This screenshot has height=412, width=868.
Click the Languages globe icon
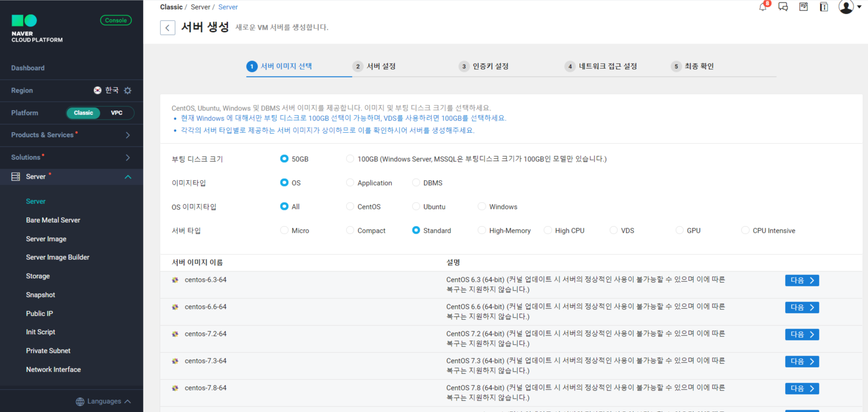tap(80, 401)
